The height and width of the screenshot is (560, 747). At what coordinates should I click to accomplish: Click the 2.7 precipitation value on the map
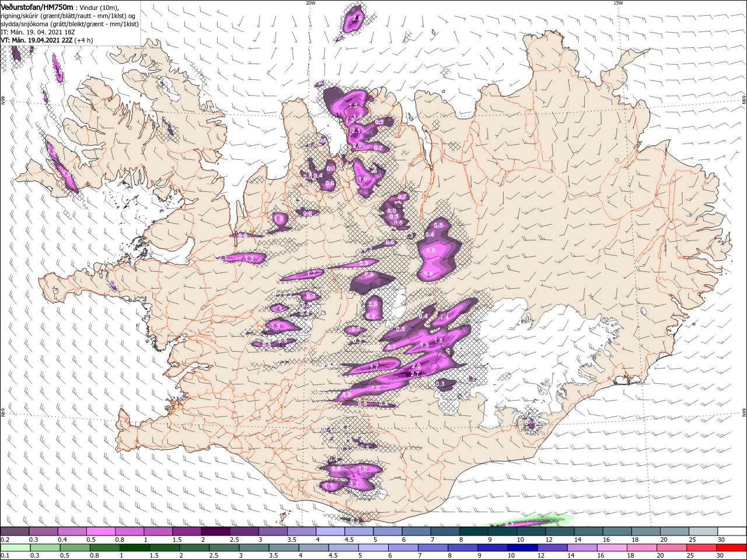tap(416, 374)
